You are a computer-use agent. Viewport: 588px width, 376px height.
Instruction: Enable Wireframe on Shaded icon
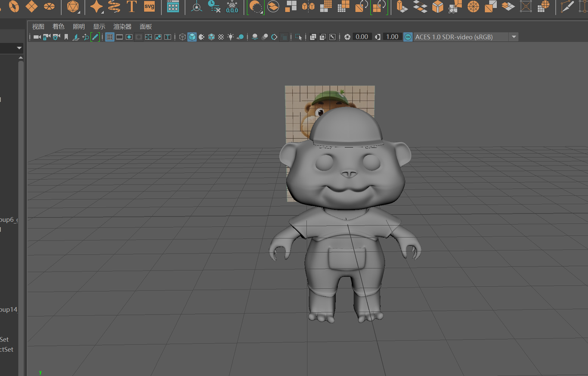click(211, 37)
